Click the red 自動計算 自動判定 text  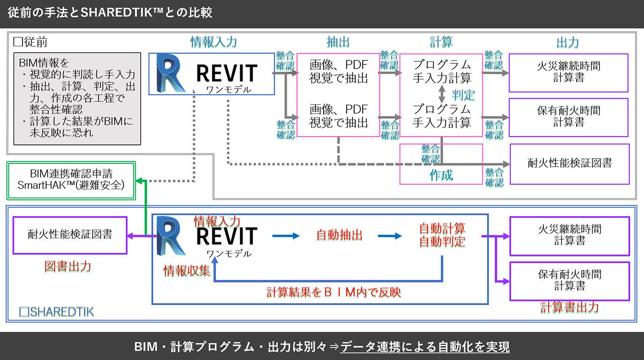(442, 235)
